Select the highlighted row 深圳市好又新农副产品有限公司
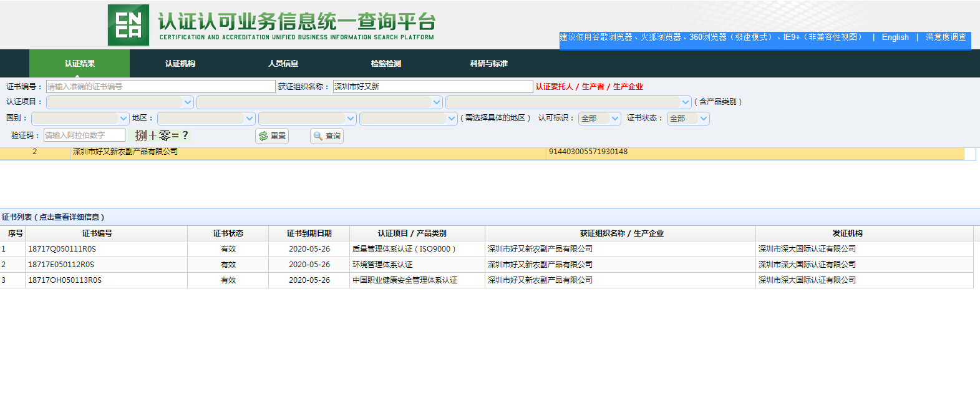Screen dimensions: 980x397 (x=482, y=152)
